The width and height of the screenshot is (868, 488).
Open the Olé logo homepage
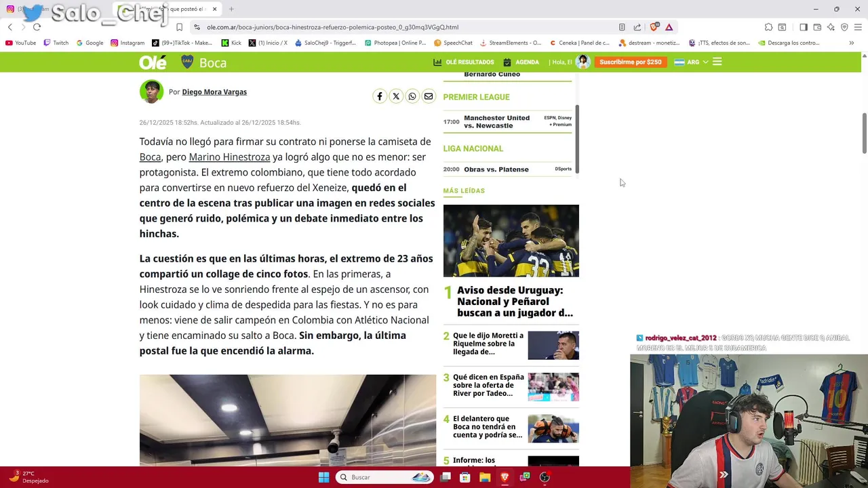tap(153, 62)
